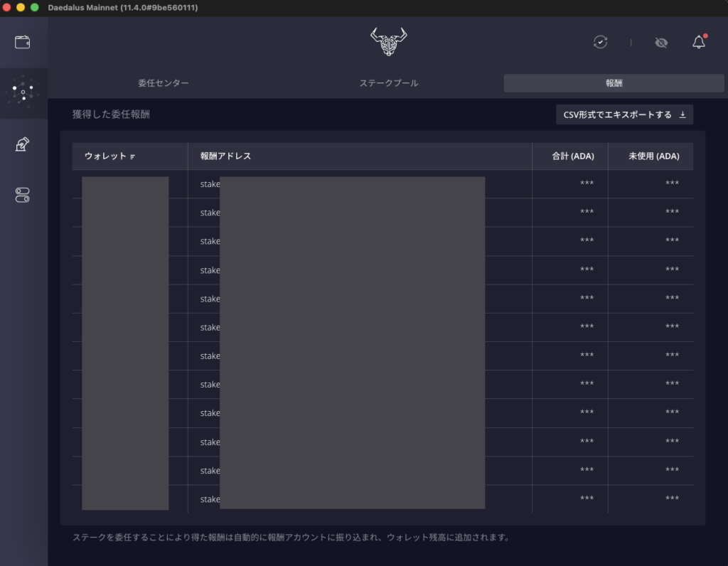
Task: Select the staking network sidebar icon
Action: click(x=23, y=92)
